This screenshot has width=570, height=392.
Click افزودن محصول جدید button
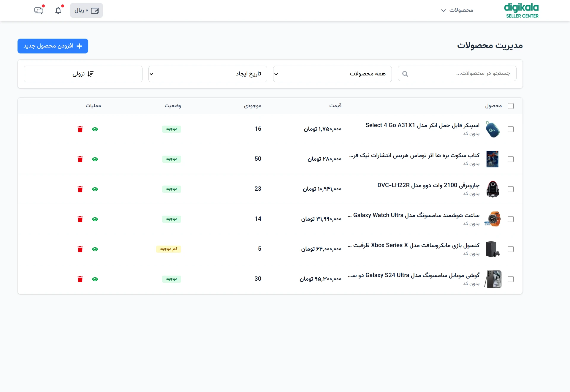point(53,46)
